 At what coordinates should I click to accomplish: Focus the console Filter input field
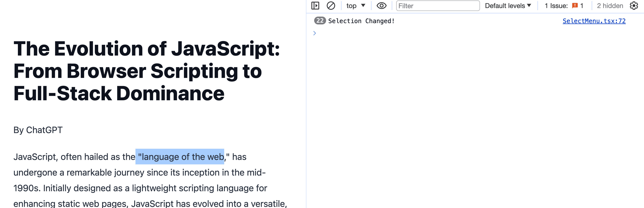pyautogui.click(x=438, y=6)
